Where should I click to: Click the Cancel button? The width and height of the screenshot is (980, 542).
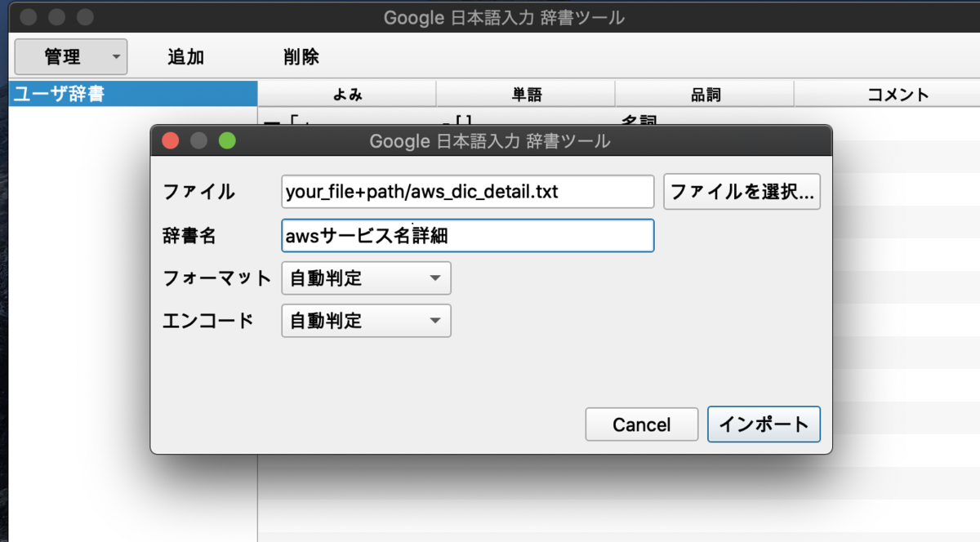(642, 424)
